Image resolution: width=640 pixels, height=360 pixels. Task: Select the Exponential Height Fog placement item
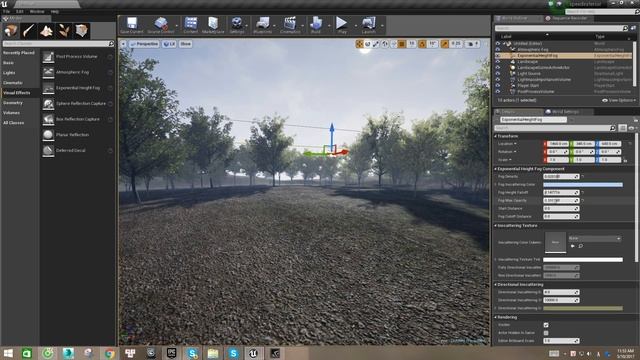pos(77,88)
